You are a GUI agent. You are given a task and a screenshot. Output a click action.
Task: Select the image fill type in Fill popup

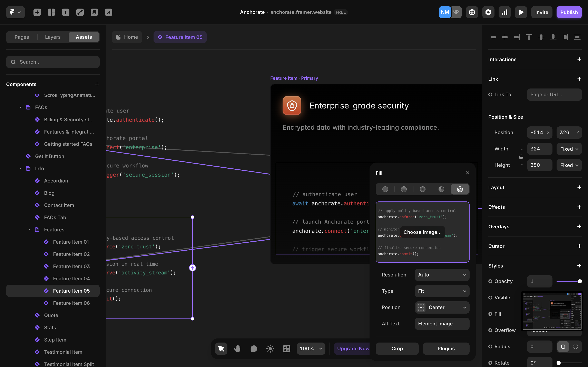coord(460,189)
